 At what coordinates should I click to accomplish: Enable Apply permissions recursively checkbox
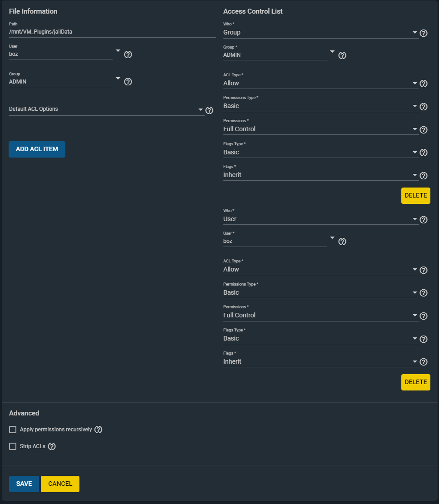click(13, 430)
